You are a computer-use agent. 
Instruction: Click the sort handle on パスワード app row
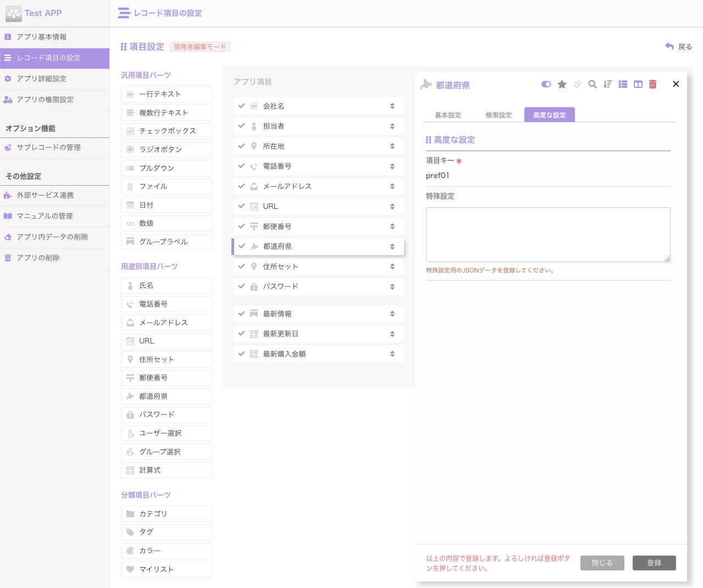point(392,286)
